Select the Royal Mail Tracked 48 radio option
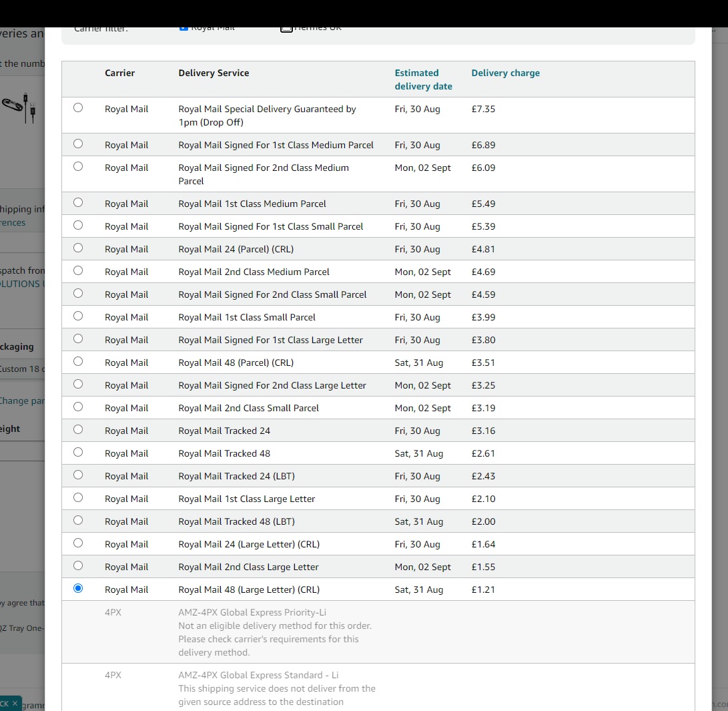The image size is (728, 711). [78, 453]
